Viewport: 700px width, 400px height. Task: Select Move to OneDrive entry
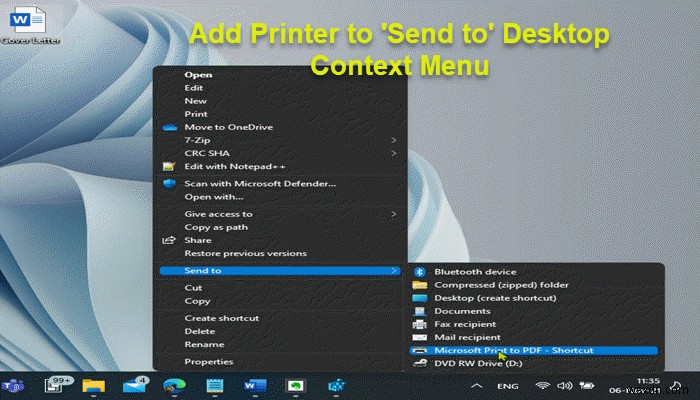coord(229,127)
